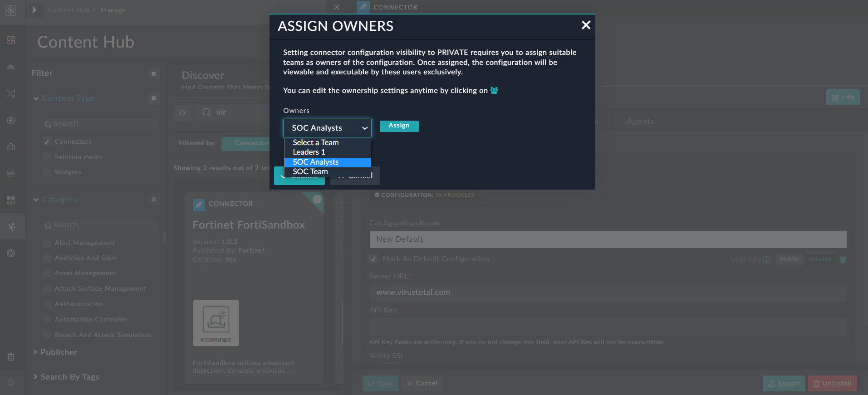
Task: Click Cancel in the configuration footer
Action: 422,383
